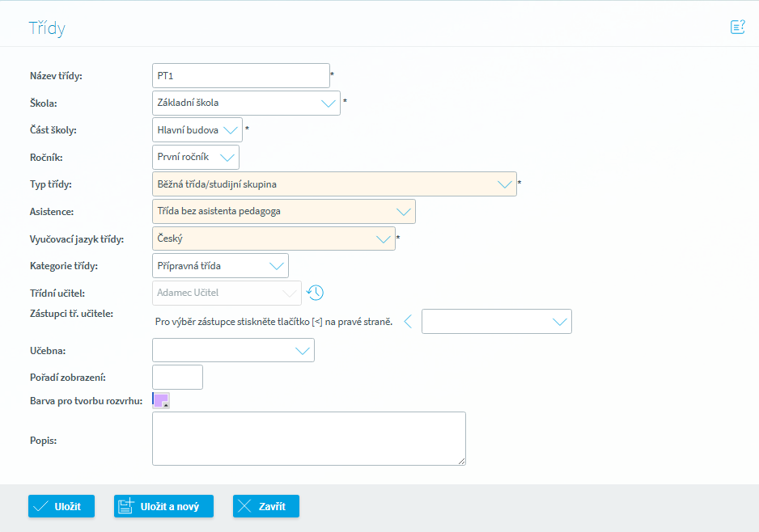Click the icon on Uložit a nový button
This screenshot has width=759, height=532.
[x=126, y=506]
